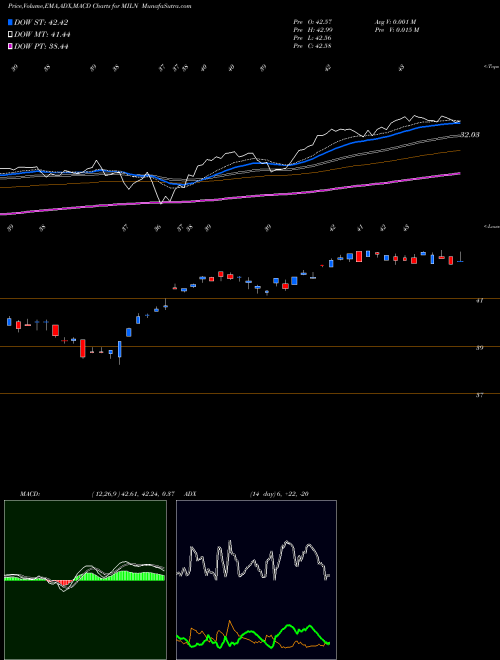
Task: Click the ADX panel label
Action: click(190, 494)
